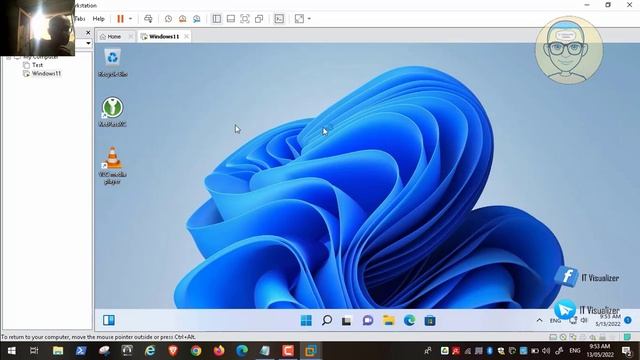Image resolution: width=640 pixels, height=360 pixels.
Task: Open Camtasia from the host taskbar
Action: coord(288,351)
